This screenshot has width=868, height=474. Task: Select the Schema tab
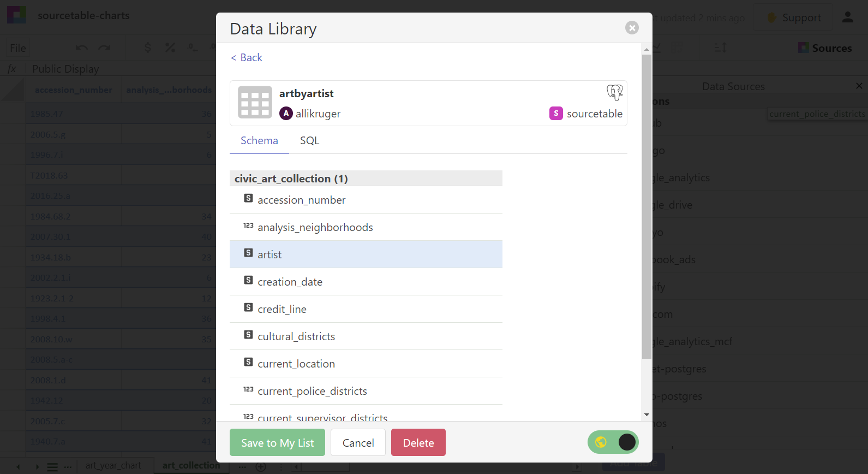click(x=259, y=140)
